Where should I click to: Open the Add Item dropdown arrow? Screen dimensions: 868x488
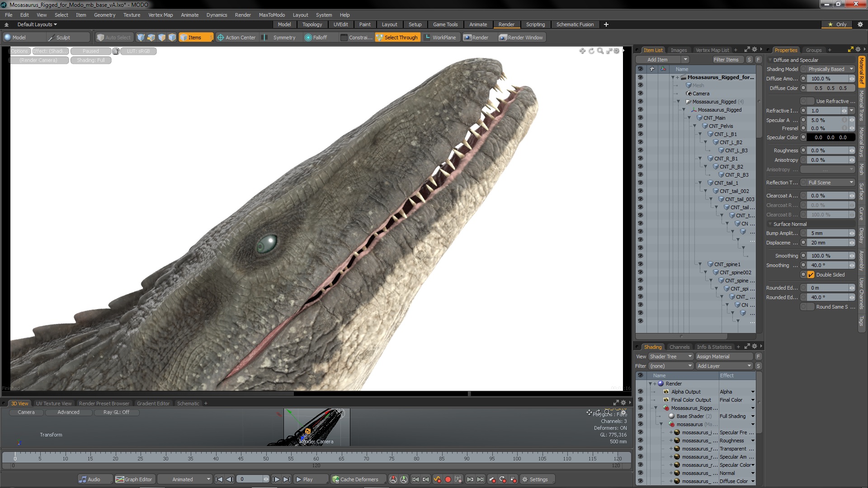pyautogui.click(x=685, y=60)
